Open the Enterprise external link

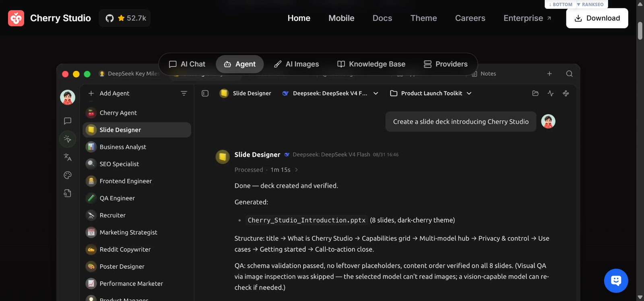[x=527, y=18]
